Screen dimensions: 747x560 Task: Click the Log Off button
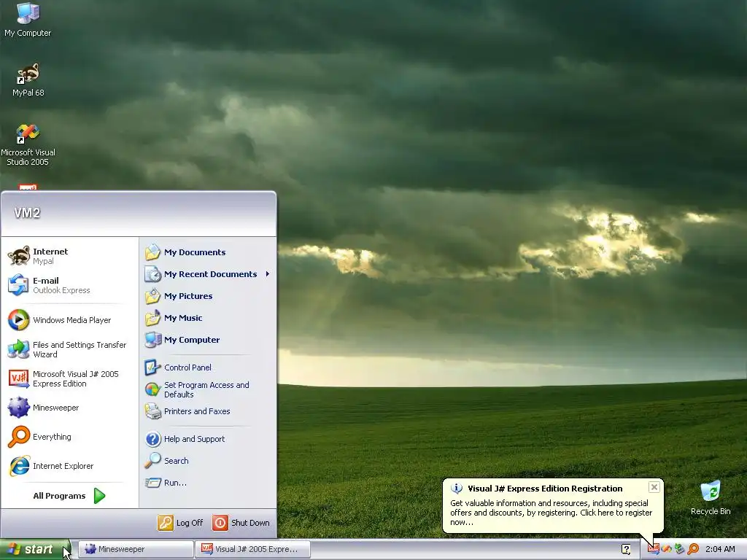point(181,523)
